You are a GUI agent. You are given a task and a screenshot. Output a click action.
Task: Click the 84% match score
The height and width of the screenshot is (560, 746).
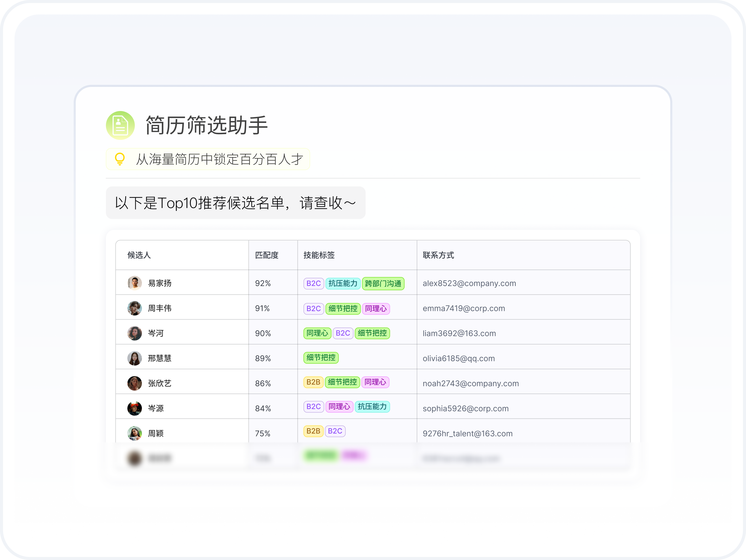point(263,408)
